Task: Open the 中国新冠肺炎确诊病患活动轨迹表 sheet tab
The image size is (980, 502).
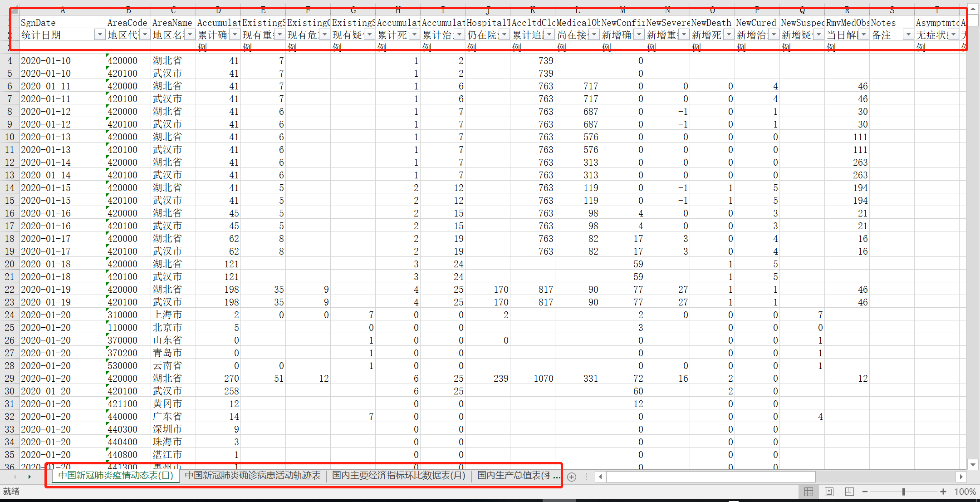Action: point(253,475)
